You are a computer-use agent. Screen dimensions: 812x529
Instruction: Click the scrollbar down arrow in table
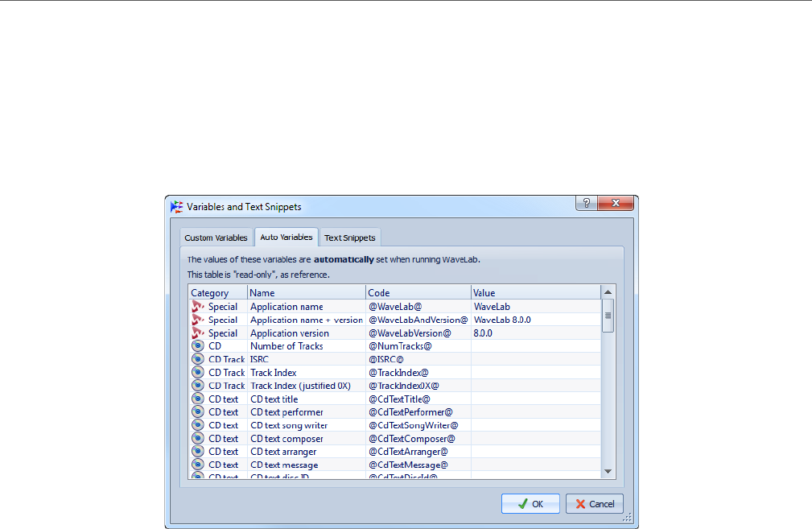tap(608, 472)
